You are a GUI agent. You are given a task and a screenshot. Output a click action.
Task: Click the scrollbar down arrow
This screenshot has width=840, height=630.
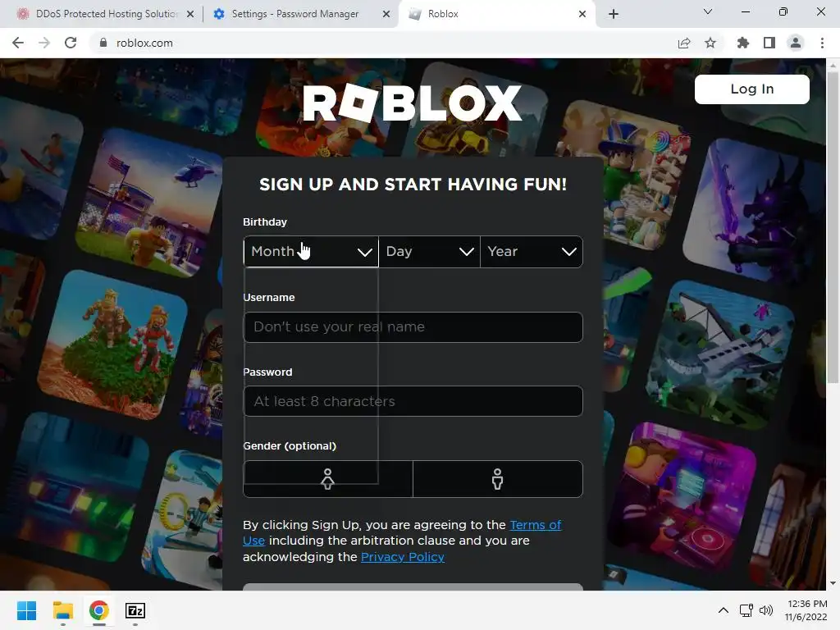tap(833, 583)
